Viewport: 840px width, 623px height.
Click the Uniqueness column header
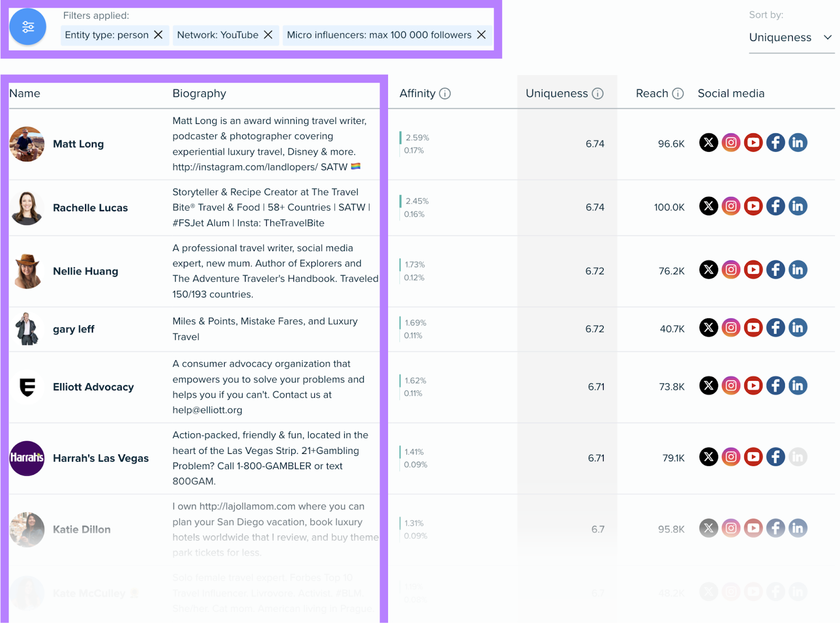[556, 94]
